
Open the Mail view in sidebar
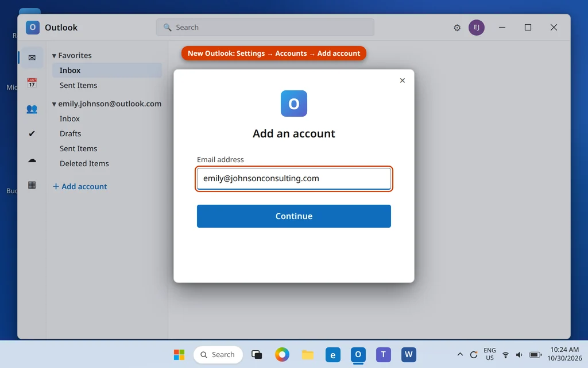point(32,57)
